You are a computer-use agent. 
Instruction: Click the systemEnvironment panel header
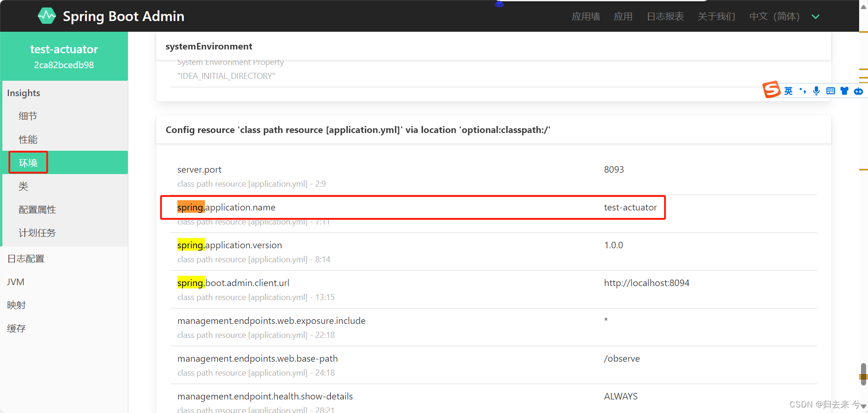tap(494, 46)
